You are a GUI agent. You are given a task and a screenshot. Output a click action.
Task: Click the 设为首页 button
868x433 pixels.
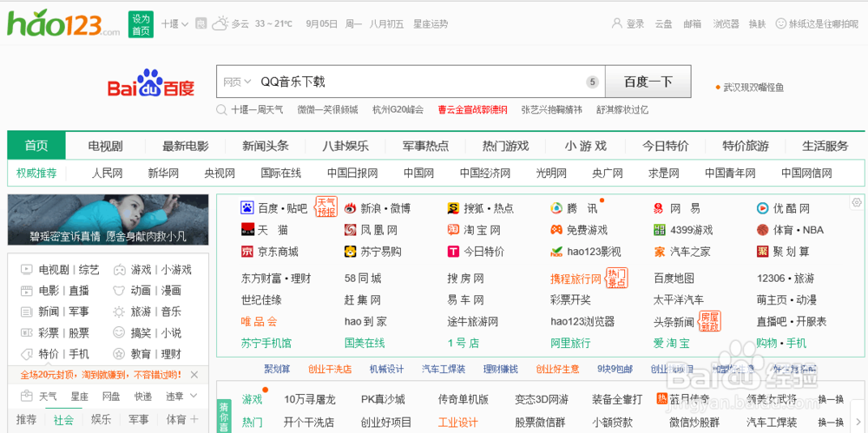point(141,24)
